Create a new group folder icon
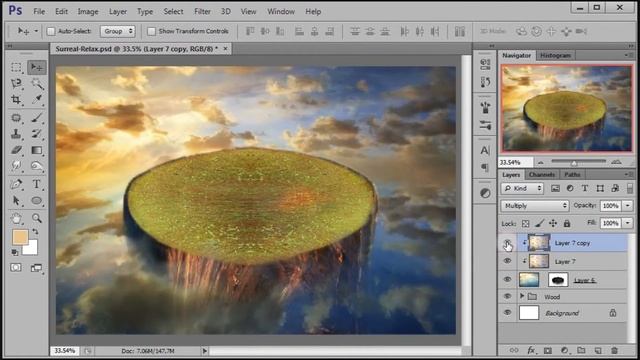640x360 pixels. (581, 350)
